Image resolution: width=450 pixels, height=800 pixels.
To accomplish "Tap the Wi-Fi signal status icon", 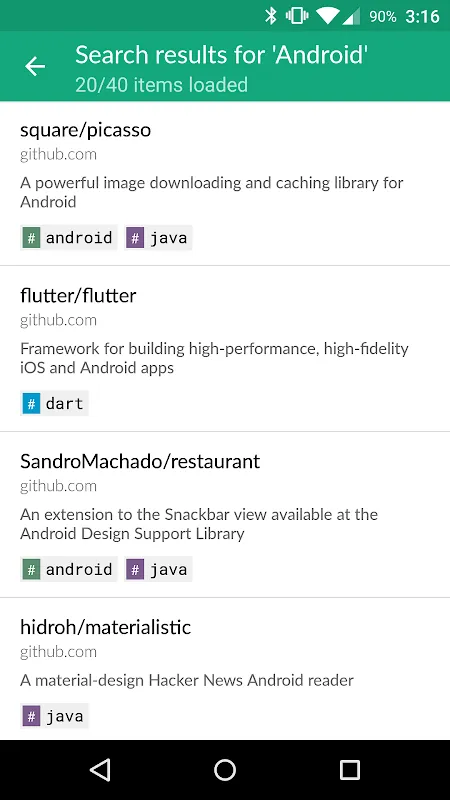I will point(328,16).
